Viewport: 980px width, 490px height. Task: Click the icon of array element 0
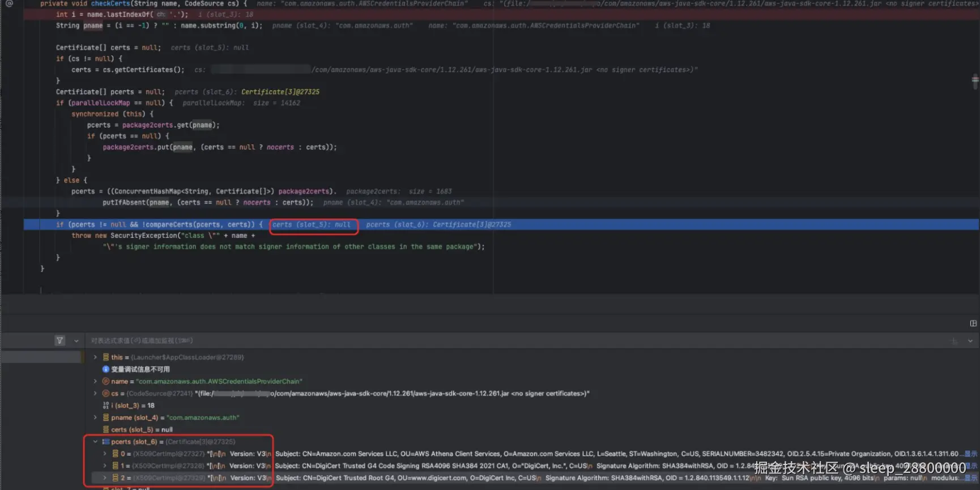click(x=115, y=454)
